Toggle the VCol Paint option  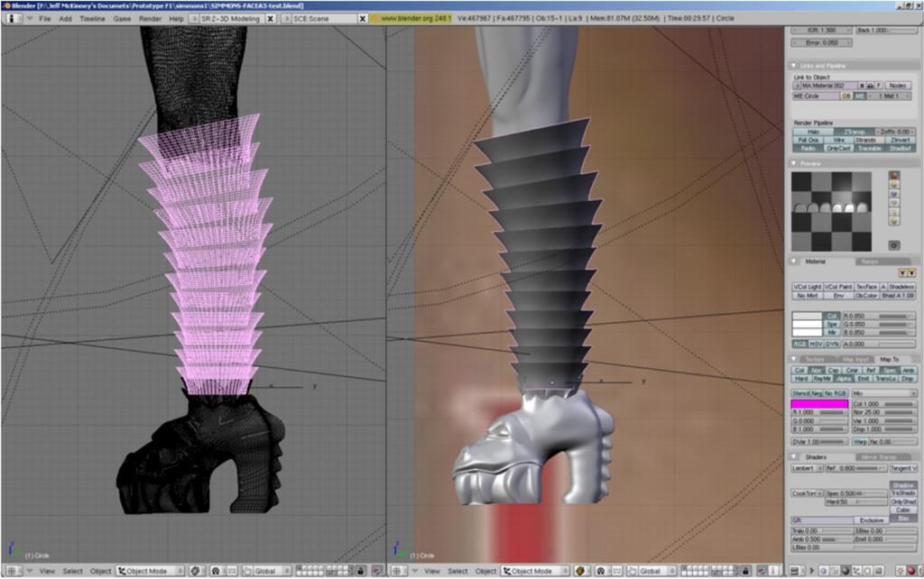tap(838, 287)
